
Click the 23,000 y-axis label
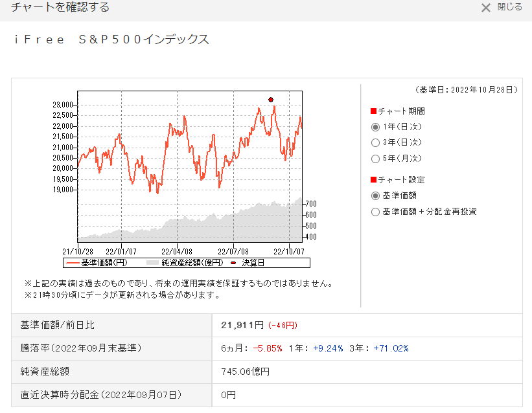[63, 105]
